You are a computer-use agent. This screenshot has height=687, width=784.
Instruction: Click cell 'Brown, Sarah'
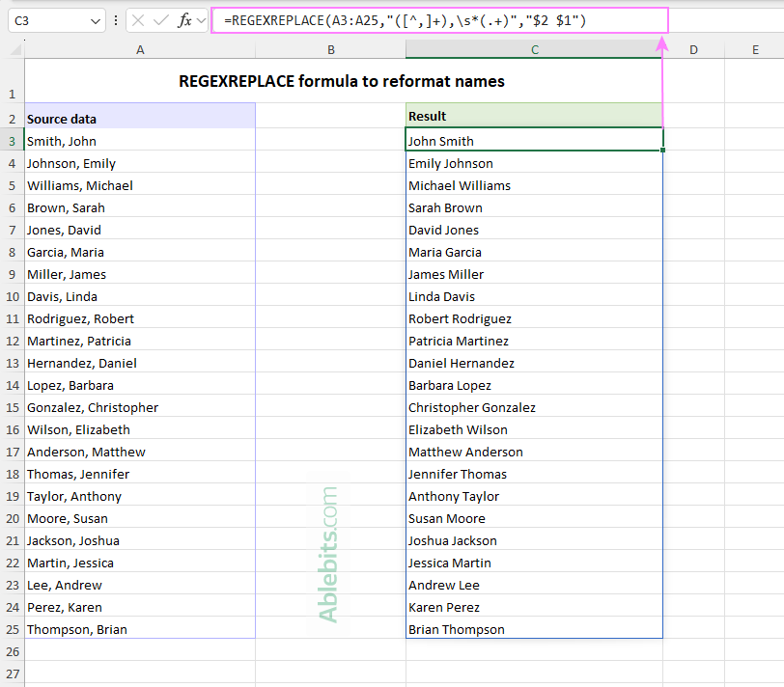[140, 206]
